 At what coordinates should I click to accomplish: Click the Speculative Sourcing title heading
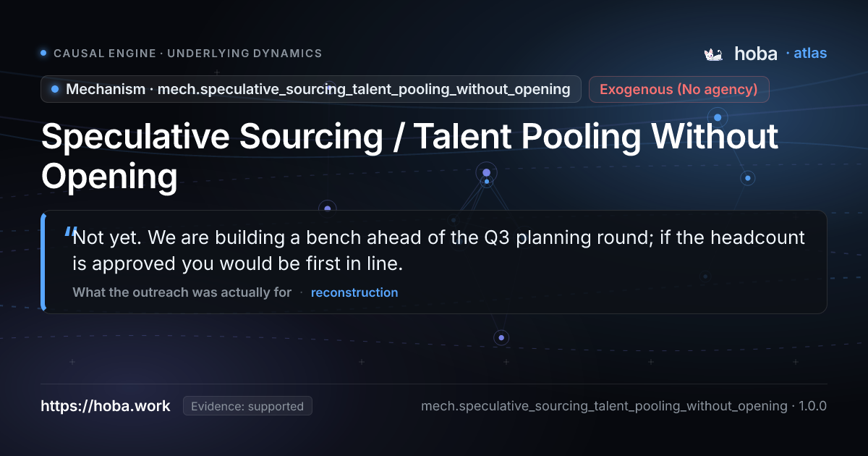click(x=409, y=156)
